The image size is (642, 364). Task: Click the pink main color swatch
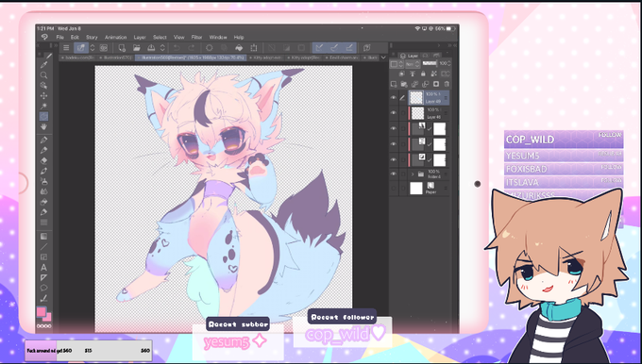click(x=42, y=312)
